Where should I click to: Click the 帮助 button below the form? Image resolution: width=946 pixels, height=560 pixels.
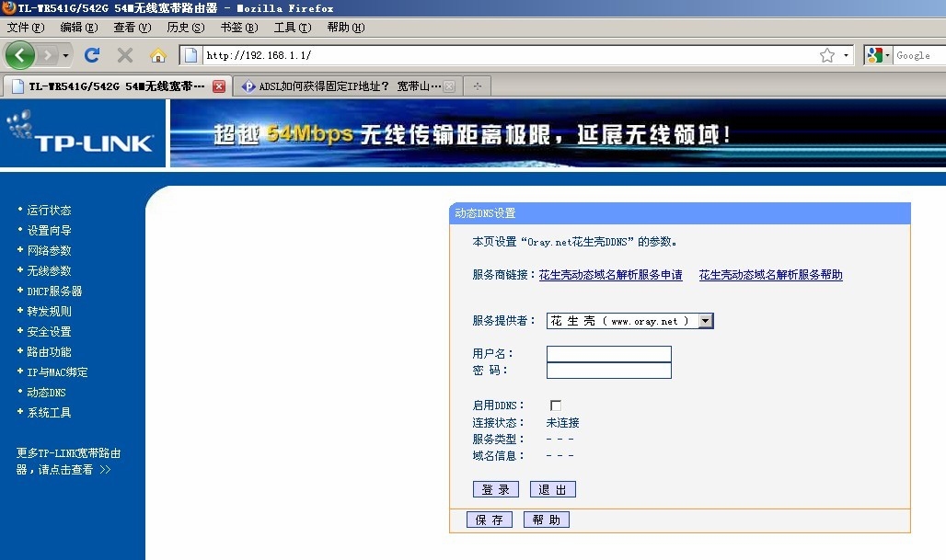[x=546, y=520]
